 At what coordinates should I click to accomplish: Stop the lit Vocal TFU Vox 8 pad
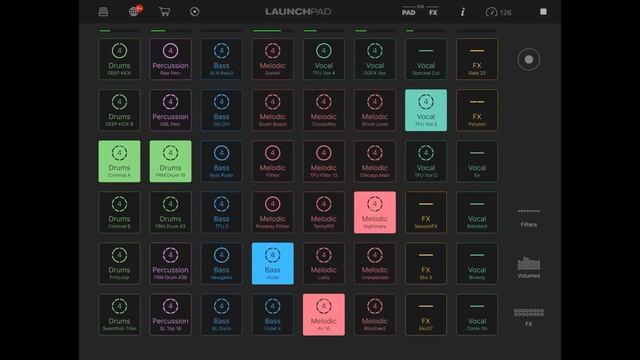coord(426,110)
